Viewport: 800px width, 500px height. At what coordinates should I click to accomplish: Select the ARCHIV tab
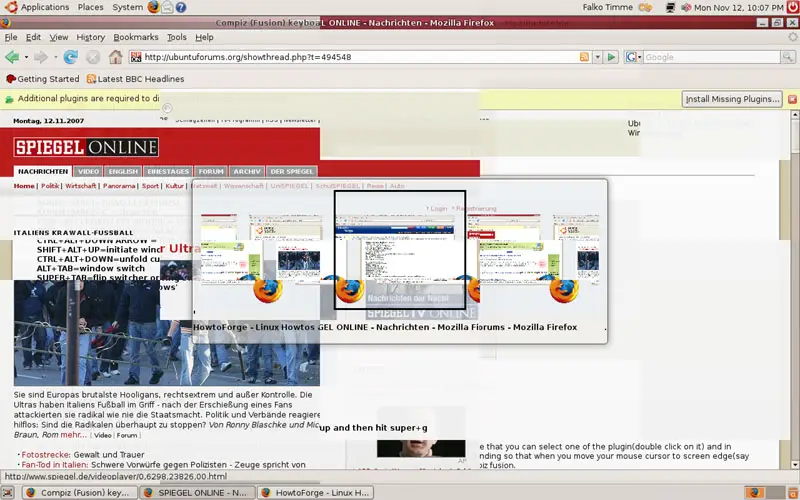(x=247, y=171)
